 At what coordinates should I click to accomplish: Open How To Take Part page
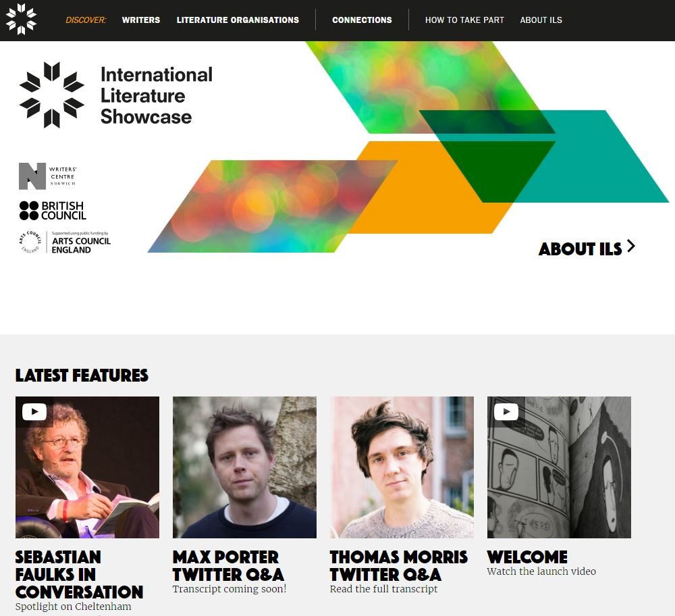pos(464,20)
